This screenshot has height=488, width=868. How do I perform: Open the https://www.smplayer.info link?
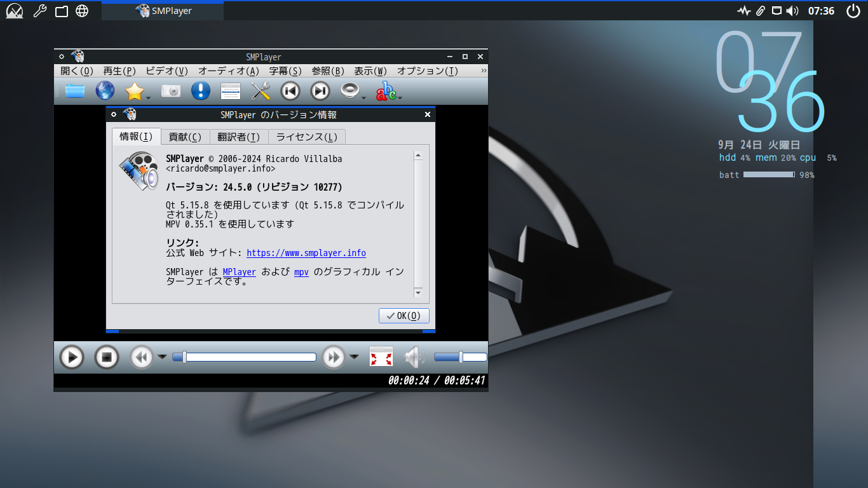(306, 253)
